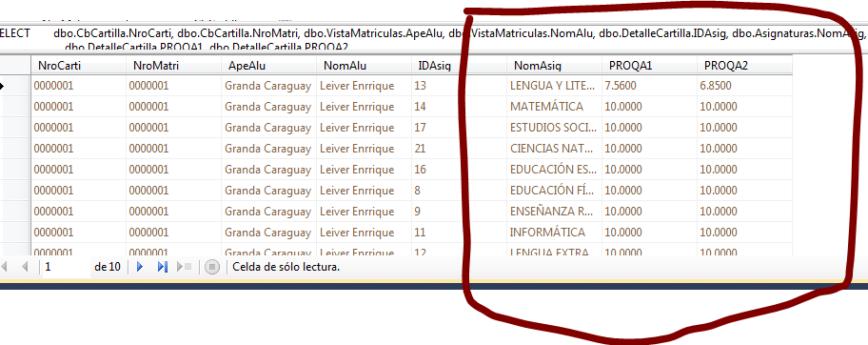This screenshot has height=345, width=868.
Task: Click the current row arrow indicator
Action: (x=2, y=86)
